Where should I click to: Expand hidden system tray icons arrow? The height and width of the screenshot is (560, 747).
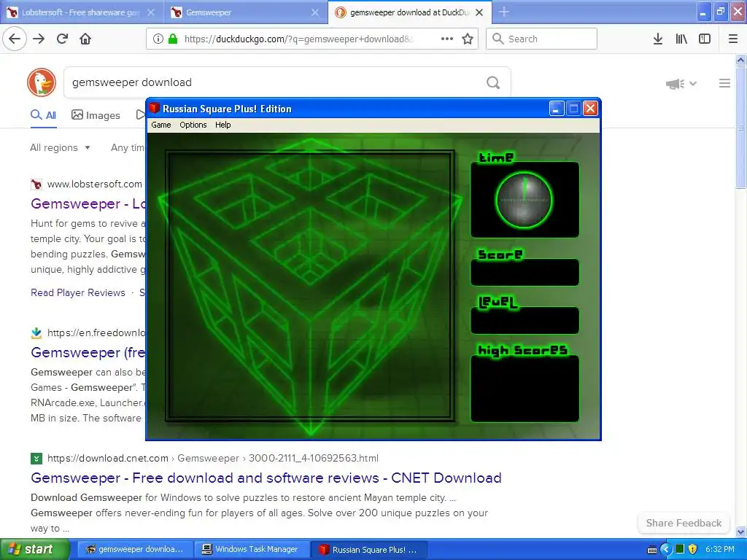click(x=667, y=550)
